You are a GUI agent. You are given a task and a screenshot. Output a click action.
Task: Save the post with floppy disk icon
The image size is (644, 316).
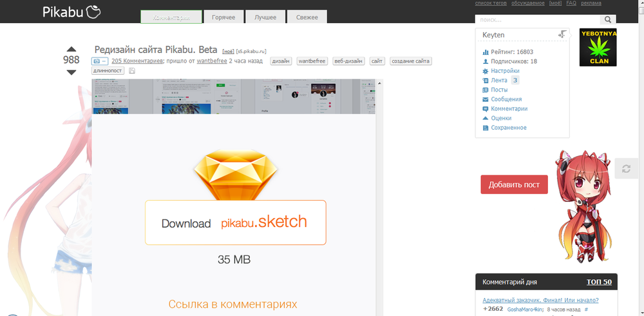132,71
